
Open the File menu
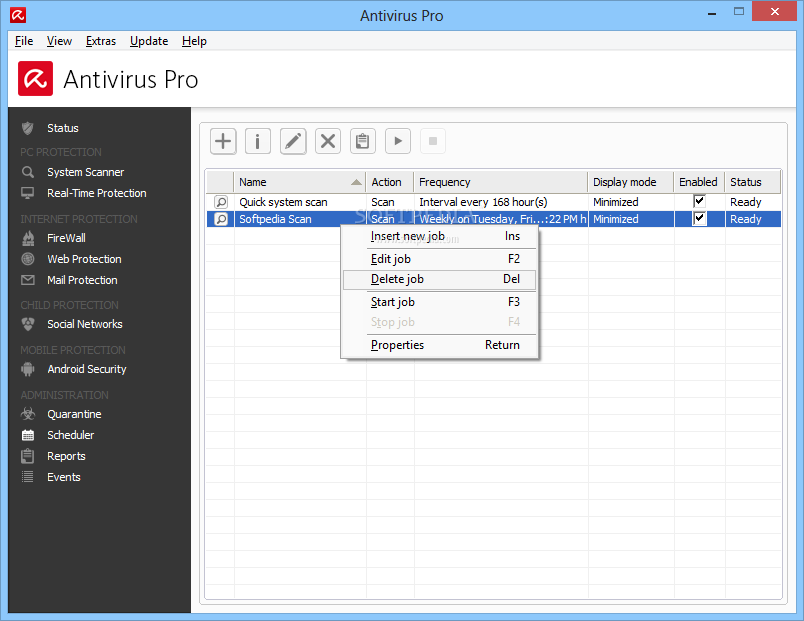[x=24, y=41]
